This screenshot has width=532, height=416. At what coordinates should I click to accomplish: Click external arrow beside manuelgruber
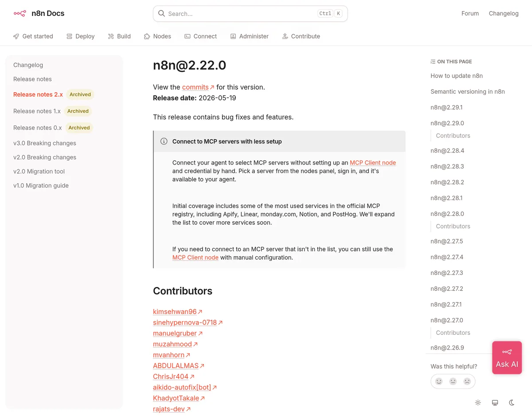(x=200, y=334)
